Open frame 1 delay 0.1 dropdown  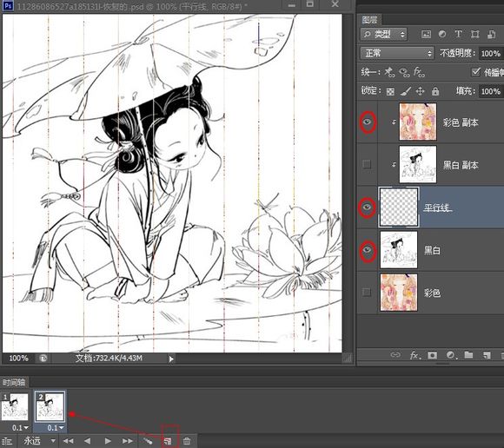point(20,428)
